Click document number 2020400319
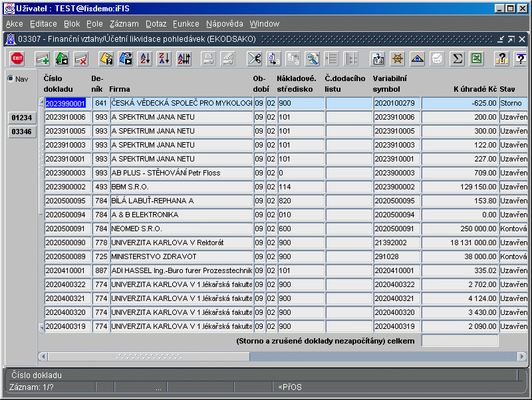 coord(68,326)
